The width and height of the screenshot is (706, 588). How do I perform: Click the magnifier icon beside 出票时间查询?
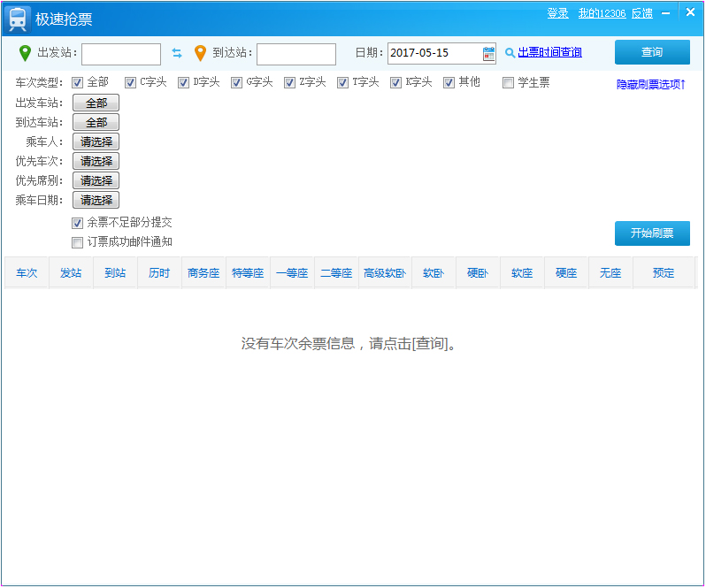510,53
